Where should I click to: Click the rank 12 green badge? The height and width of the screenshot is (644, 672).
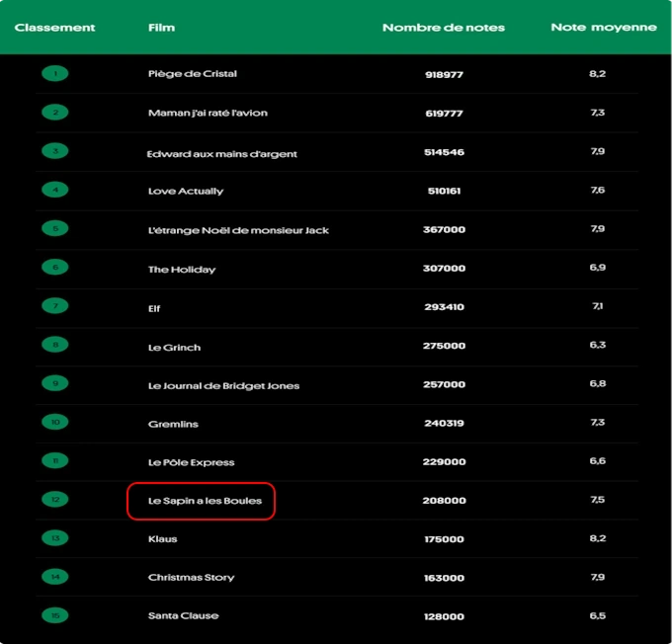point(55,500)
